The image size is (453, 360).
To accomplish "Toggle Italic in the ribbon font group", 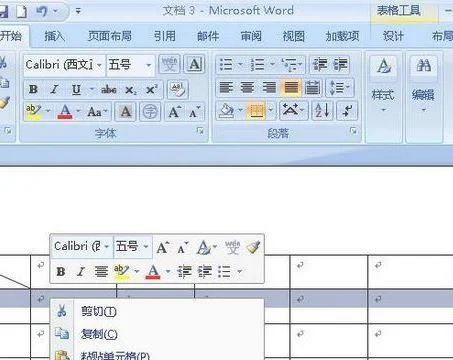I will pyautogui.click(x=54, y=89).
